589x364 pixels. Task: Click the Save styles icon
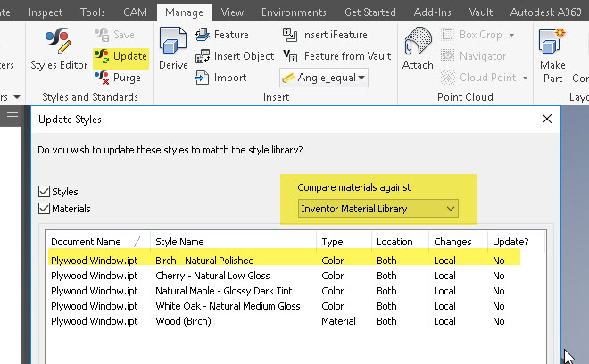pyautogui.click(x=102, y=35)
